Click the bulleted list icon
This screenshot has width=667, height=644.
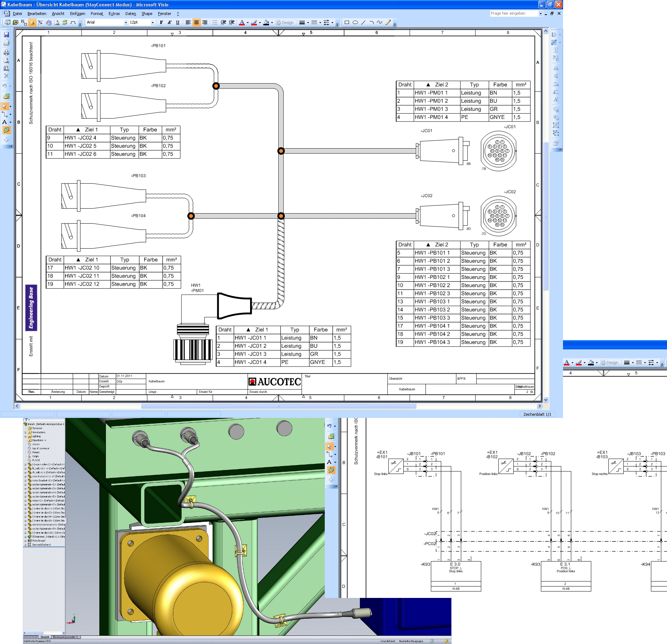215,23
